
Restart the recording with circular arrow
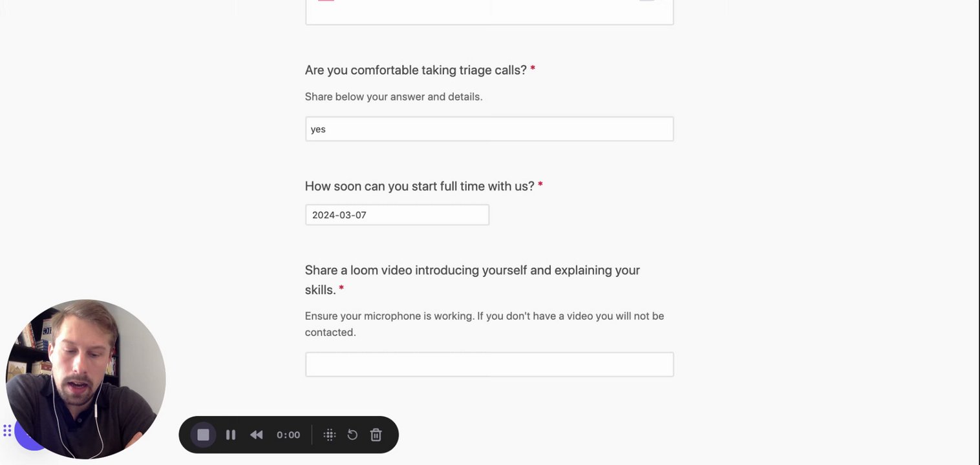coord(352,435)
